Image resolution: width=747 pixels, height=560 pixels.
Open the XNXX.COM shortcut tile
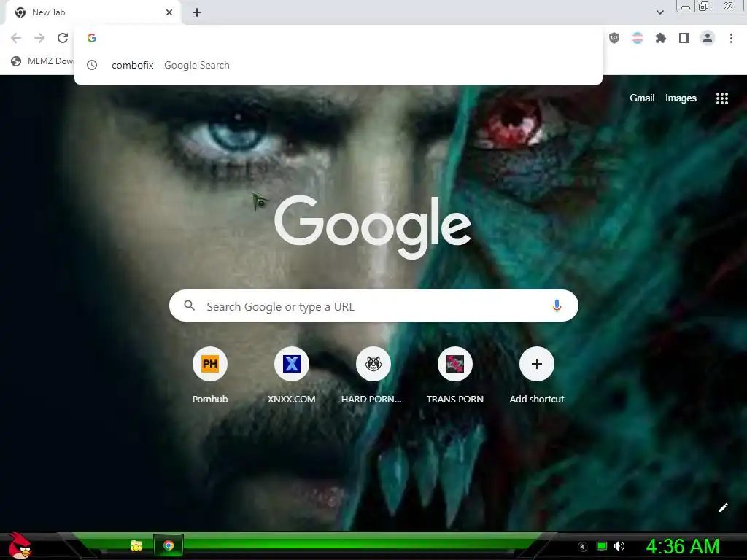(x=292, y=376)
